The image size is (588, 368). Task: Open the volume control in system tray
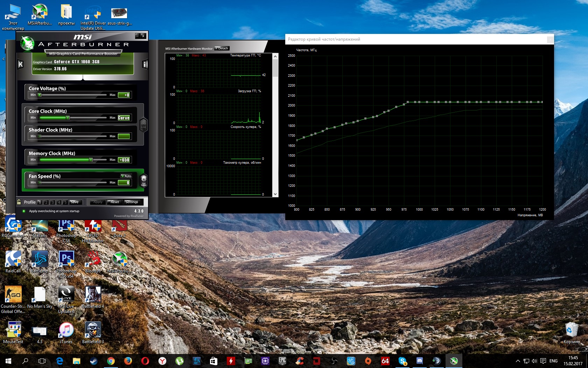[x=534, y=361]
